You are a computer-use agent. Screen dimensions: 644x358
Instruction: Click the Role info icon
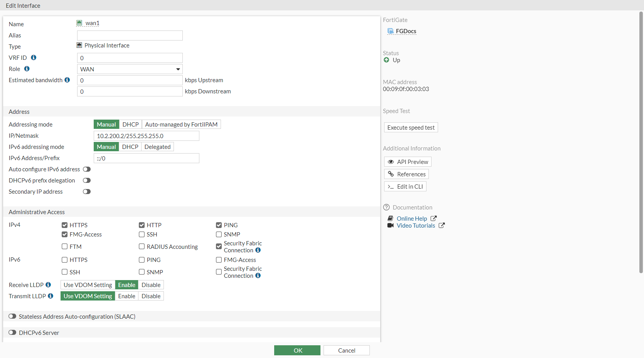click(x=27, y=69)
